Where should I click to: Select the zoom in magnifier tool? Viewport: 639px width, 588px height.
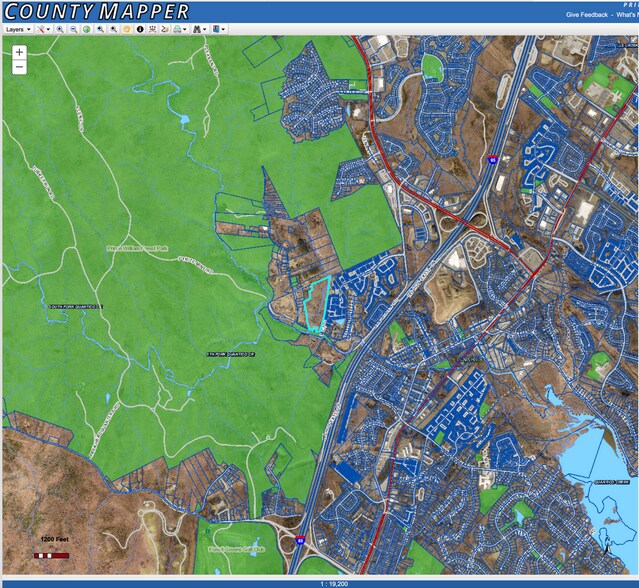point(60,29)
